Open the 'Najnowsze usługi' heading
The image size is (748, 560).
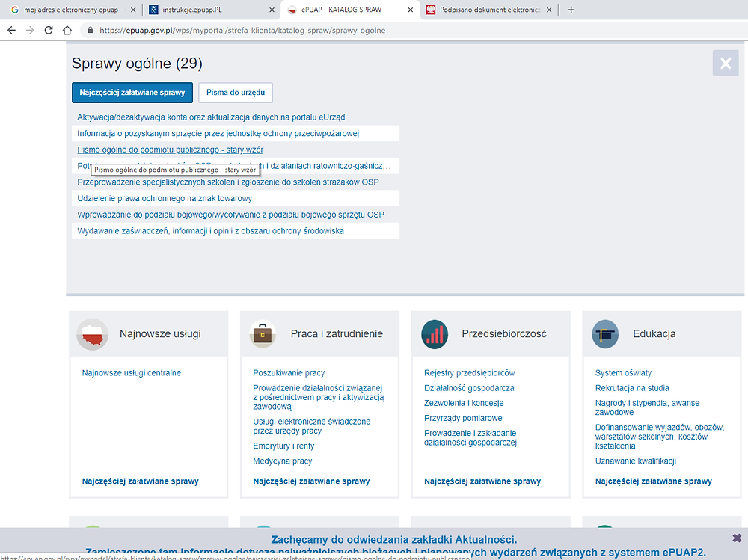(x=160, y=334)
